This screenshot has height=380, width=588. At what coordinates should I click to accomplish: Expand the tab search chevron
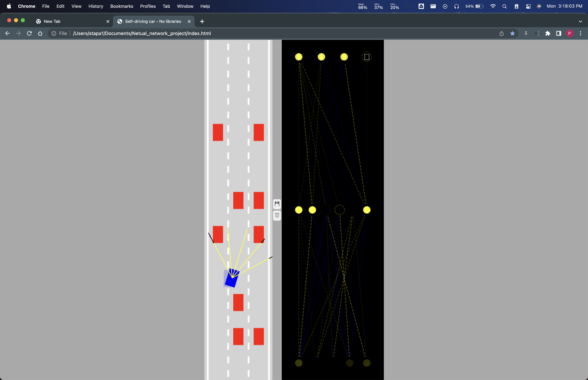coord(580,21)
